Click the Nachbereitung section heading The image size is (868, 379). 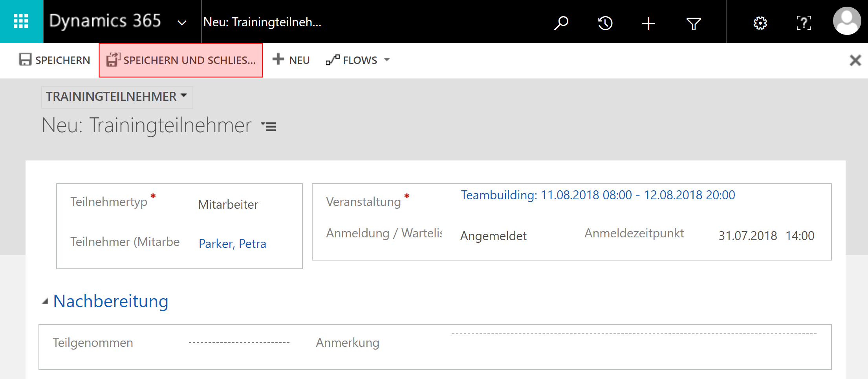pos(111,301)
